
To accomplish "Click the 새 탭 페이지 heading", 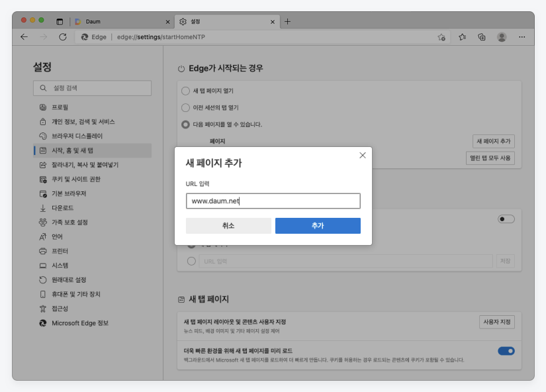I will pos(208,299).
